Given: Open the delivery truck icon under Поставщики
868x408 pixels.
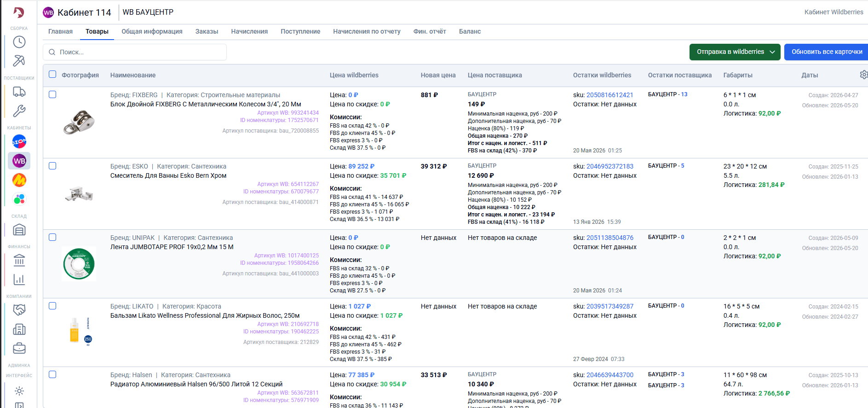Looking at the screenshot, I should point(19,92).
